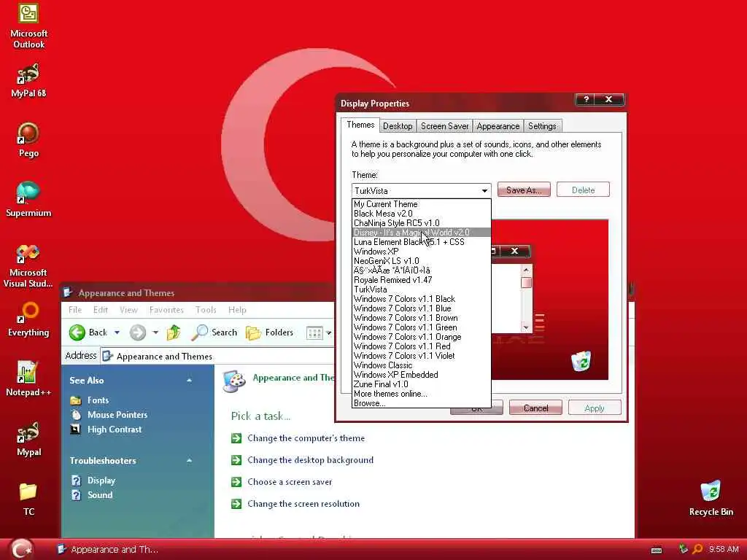
Task: Select Zune Final v1.0 theme entry
Action: pyautogui.click(x=422, y=384)
